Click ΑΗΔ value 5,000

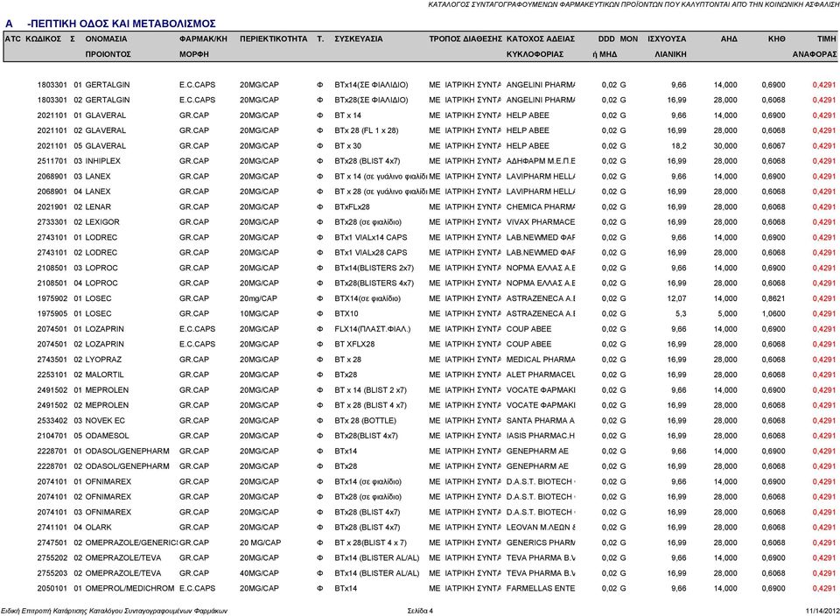pyautogui.click(x=727, y=314)
